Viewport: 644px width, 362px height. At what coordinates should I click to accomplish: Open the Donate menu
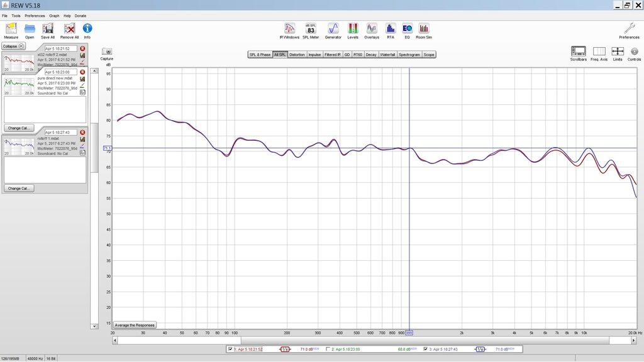point(80,16)
